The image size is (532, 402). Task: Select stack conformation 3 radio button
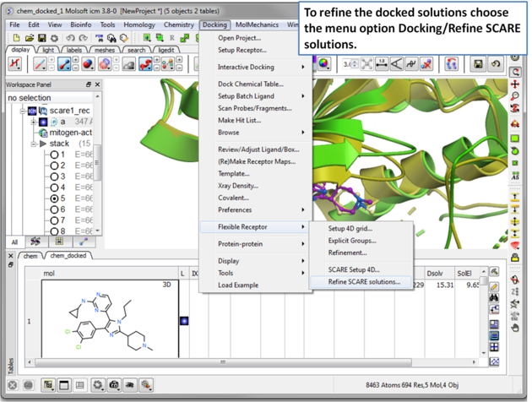tap(55, 177)
